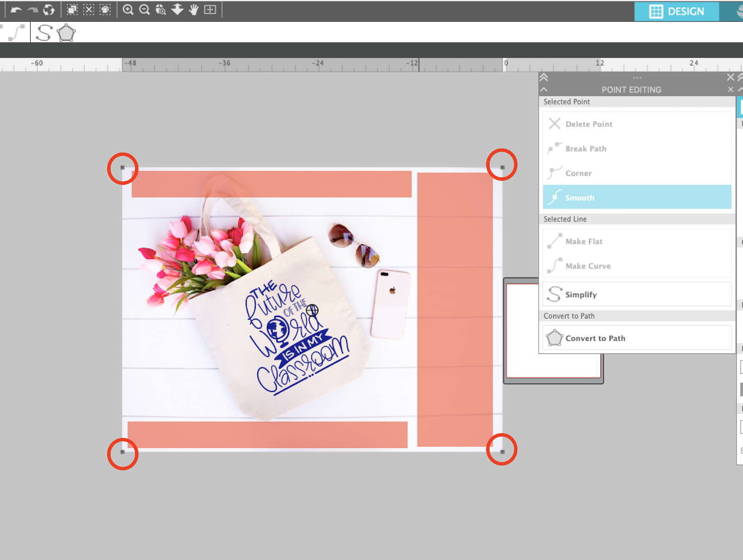Activate the Pan Using Mouse hand tool

pyautogui.click(x=194, y=9)
